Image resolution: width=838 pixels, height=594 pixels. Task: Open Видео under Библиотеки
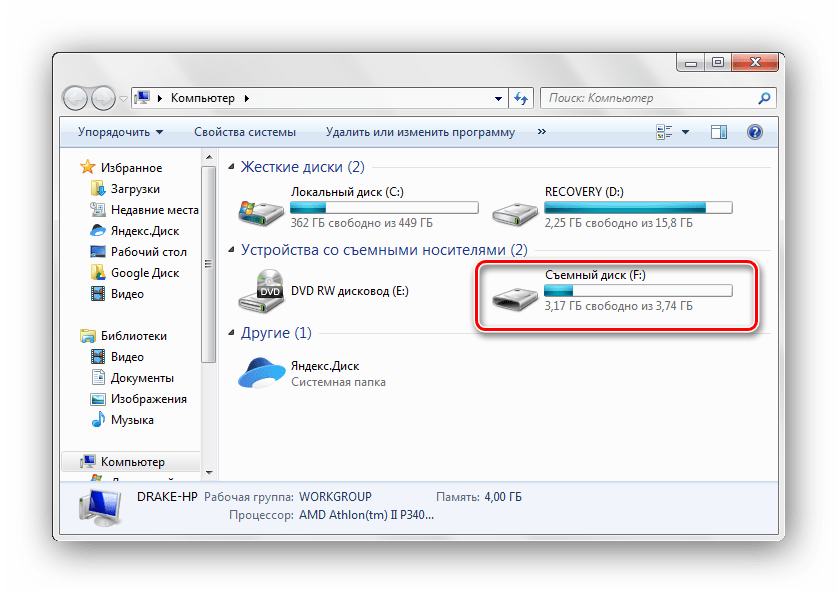tap(127, 357)
